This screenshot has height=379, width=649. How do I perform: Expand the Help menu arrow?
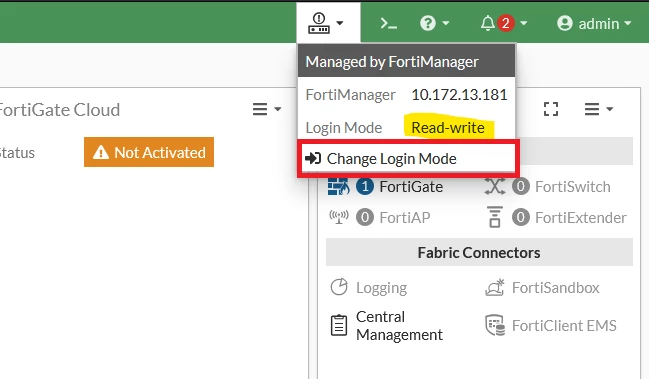(446, 24)
